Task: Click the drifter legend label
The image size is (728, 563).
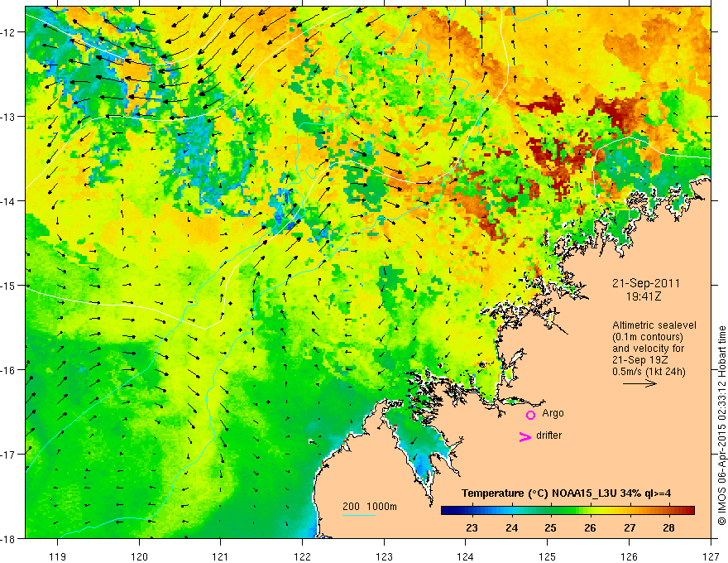Action: [x=548, y=435]
